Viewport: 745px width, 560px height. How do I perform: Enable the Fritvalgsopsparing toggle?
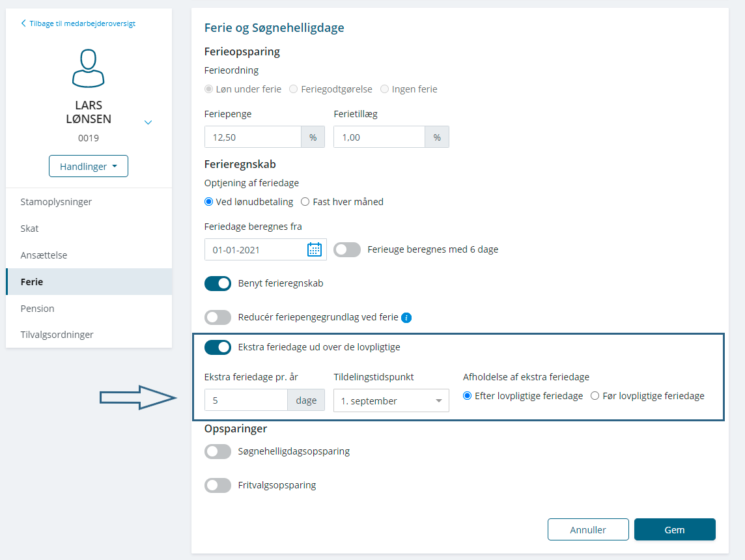pyautogui.click(x=218, y=485)
